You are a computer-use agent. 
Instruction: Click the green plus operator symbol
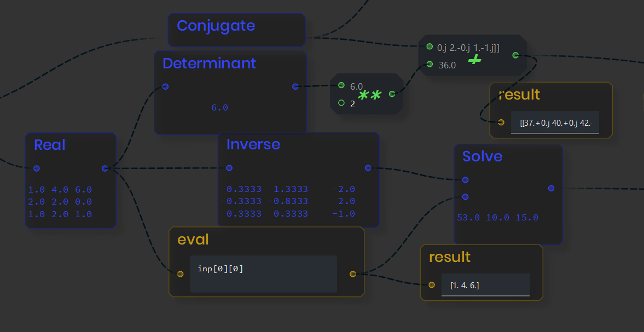[x=474, y=60]
